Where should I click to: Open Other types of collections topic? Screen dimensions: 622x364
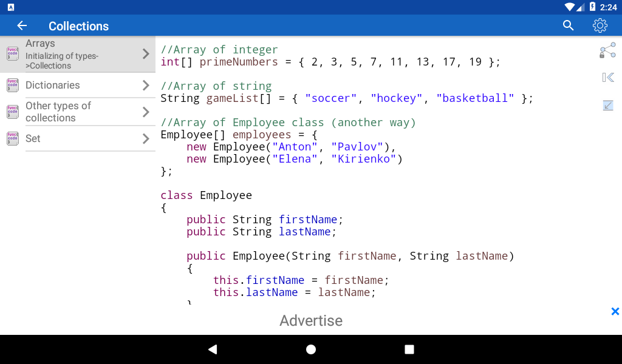pyautogui.click(x=78, y=112)
